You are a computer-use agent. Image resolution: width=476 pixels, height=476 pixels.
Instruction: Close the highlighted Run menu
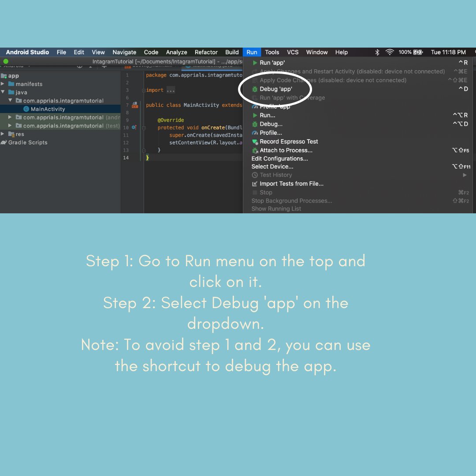252,52
